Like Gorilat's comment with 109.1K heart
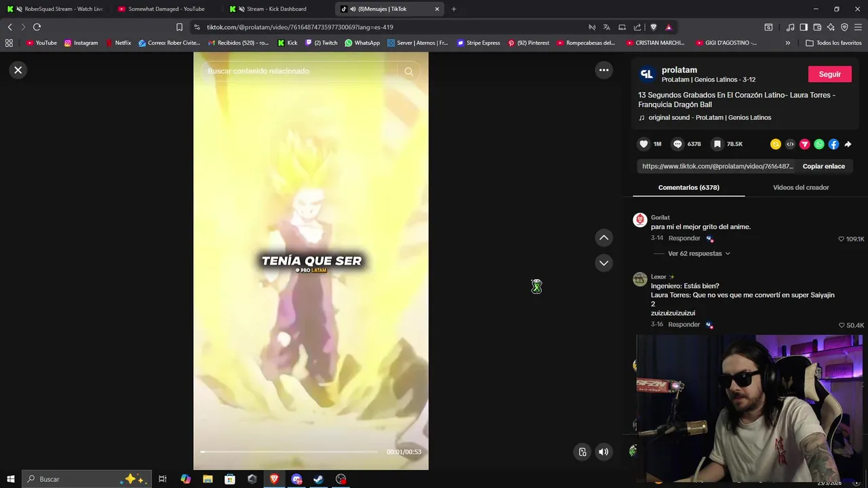Viewport: 868px width, 488px height. [x=842, y=239]
